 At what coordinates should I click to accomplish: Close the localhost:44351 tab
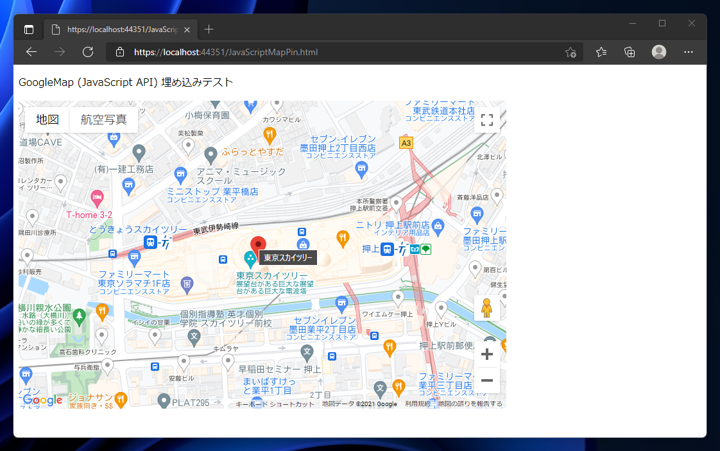[187, 30]
